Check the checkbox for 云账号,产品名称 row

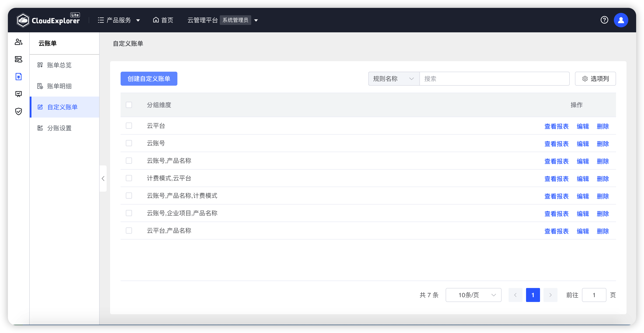(x=129, y=161)
